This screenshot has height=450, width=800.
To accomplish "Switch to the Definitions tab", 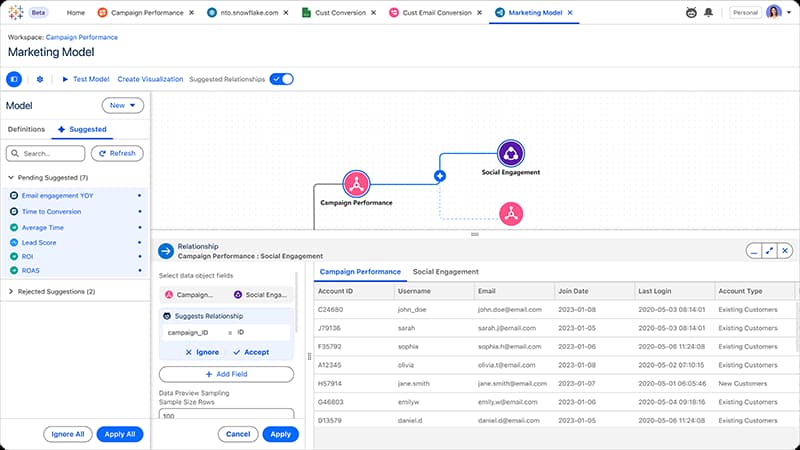I will point(26,129).
